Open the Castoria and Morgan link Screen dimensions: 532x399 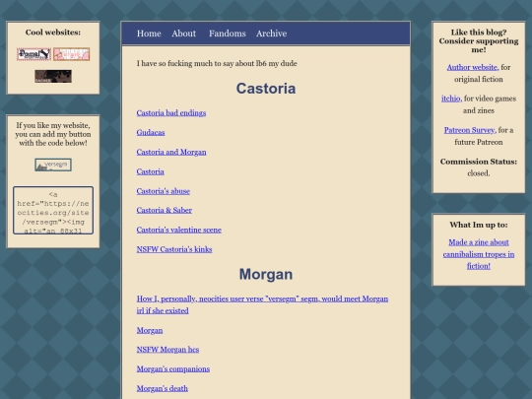point(171,152)
